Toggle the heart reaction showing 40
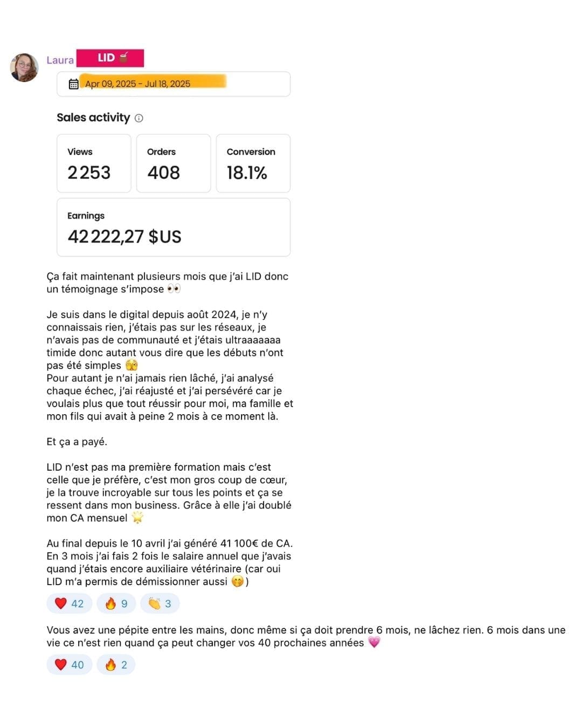 (69, 665)
